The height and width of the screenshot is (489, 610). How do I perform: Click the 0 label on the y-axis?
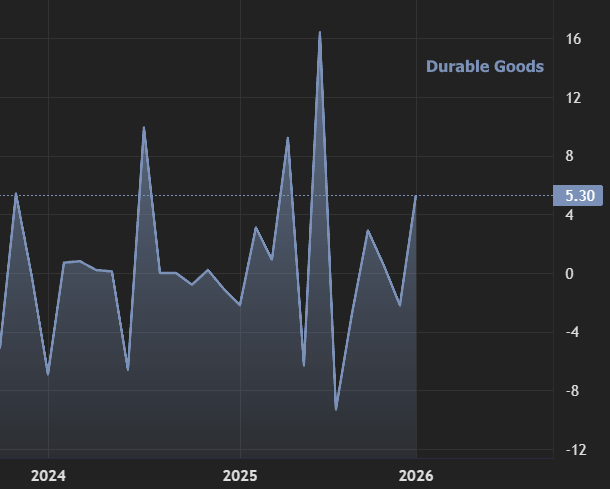tap(569, 274)
